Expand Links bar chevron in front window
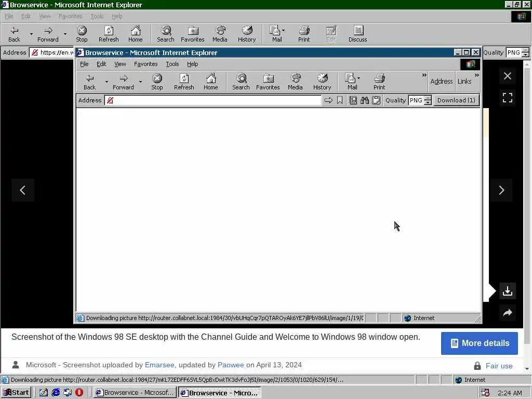This screenshot has height=399, width=532. (477, 75)
